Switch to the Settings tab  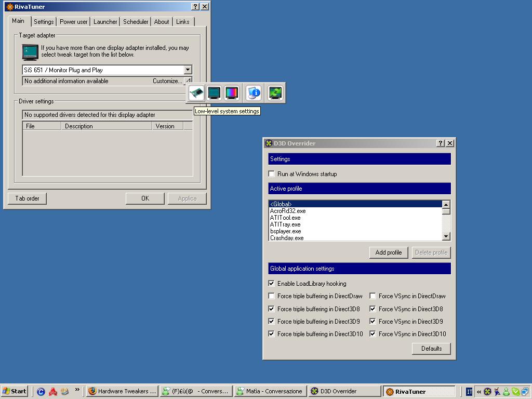pos(44,22)
